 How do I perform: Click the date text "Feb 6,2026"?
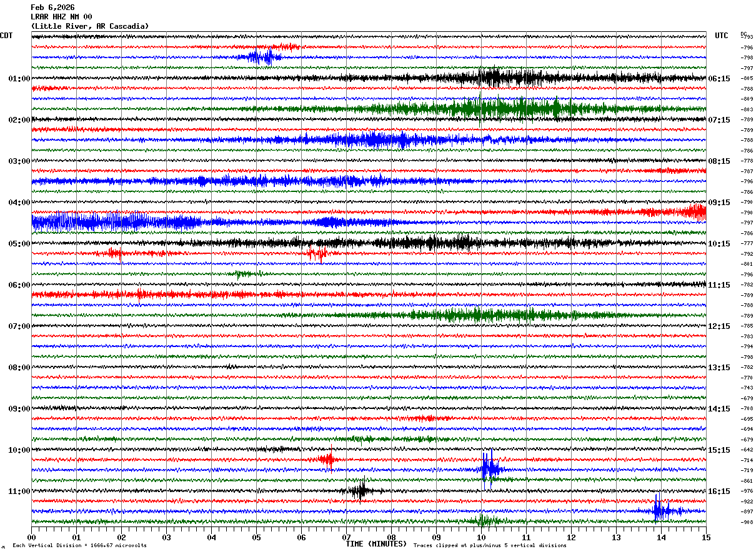point(52,8)
